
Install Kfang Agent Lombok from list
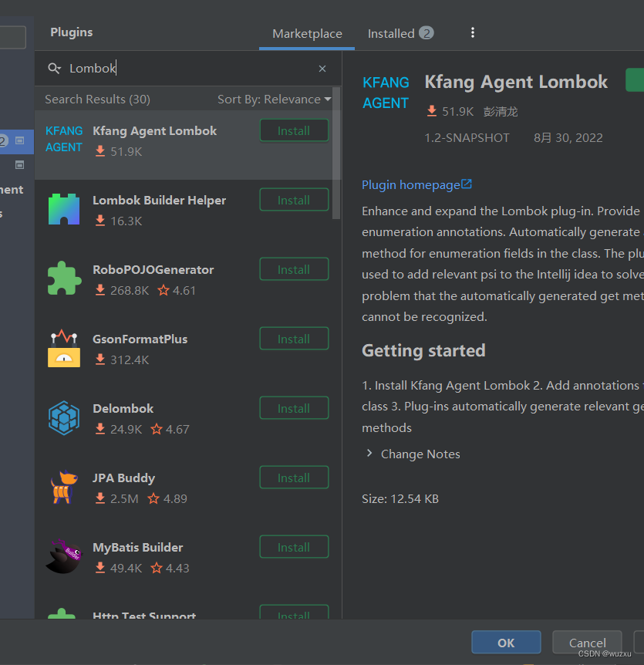tap(294, 130)
